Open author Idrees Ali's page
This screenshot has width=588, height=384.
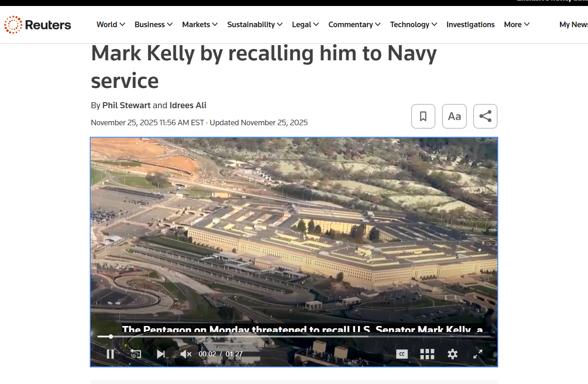pyautogui.click(x=188, y=105)
